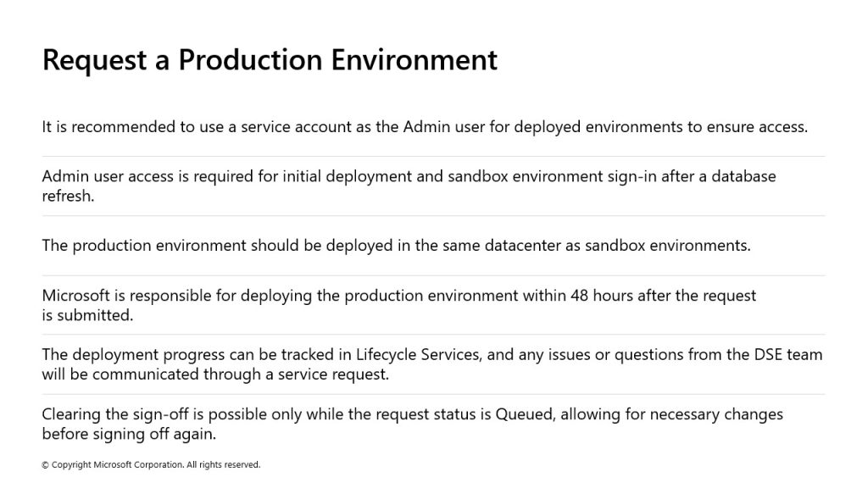Click 'Lifecycle Services' in deployment progress sentence

tap(418, 355)
